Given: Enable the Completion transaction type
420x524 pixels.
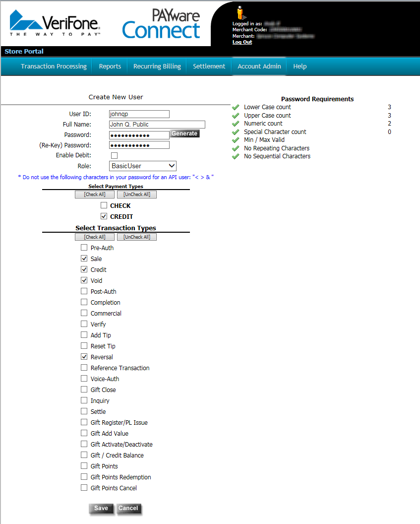Looking at the screenshot, I should click(x=84, y=302).
